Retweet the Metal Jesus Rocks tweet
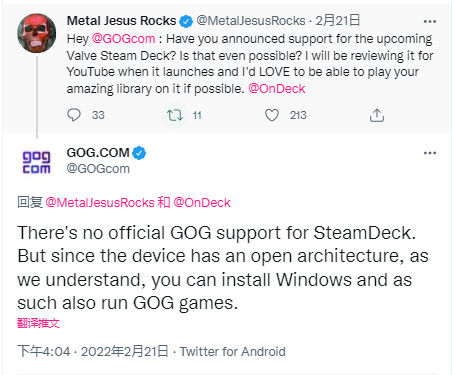 tap(175, 115)
